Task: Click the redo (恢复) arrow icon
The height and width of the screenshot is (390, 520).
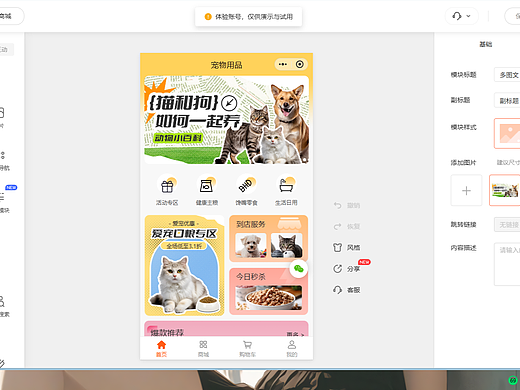Action: [x=337, y=227]
